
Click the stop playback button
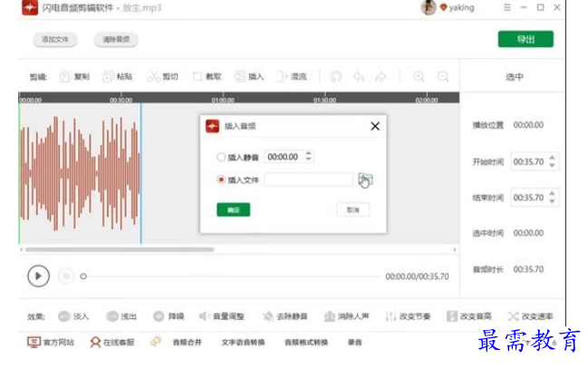[66, 277]
